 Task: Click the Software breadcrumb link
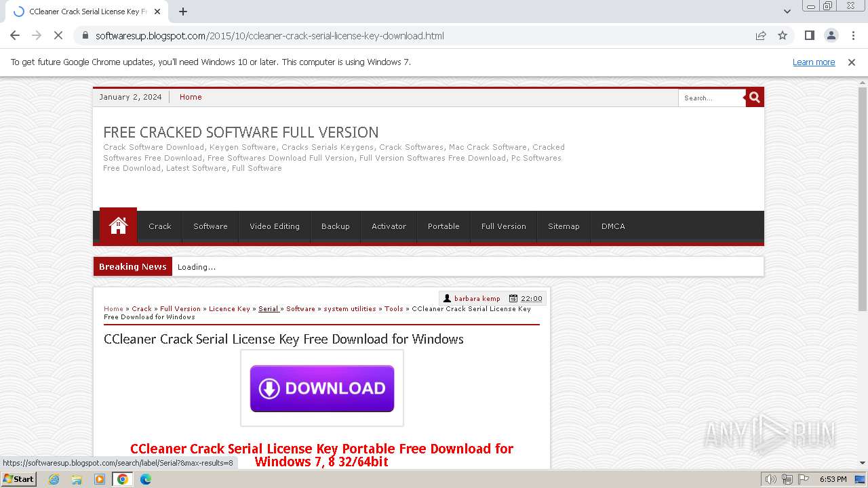(x=300, y=308)
